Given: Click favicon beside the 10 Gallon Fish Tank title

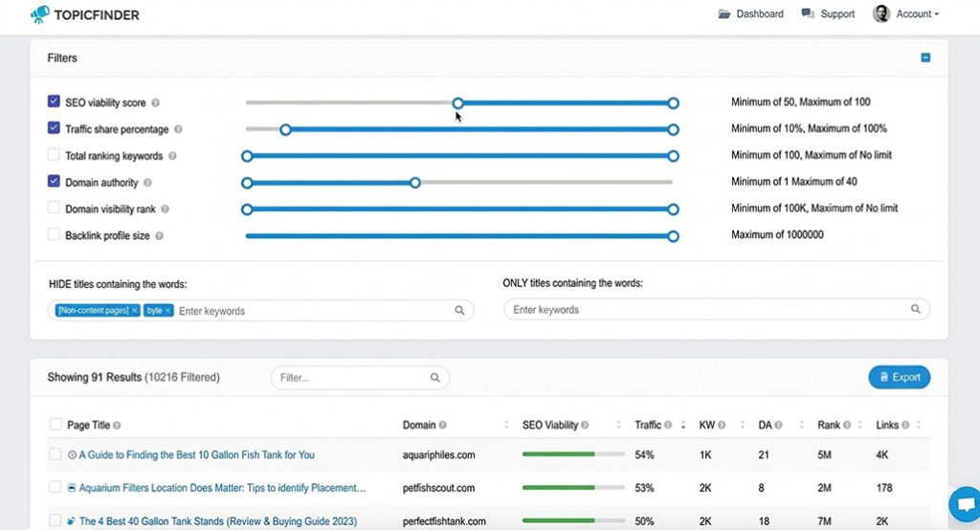Looking at the screenshot, I should point(72,455).
